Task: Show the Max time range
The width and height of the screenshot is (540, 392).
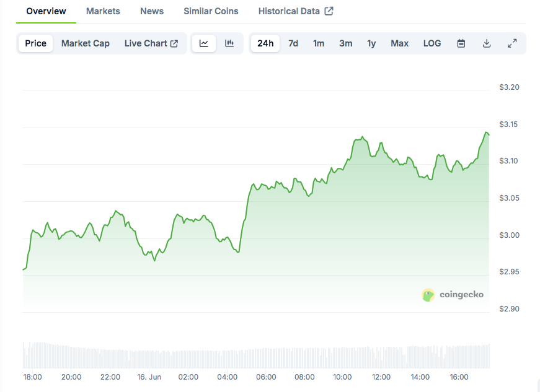Action: (400, 43)
